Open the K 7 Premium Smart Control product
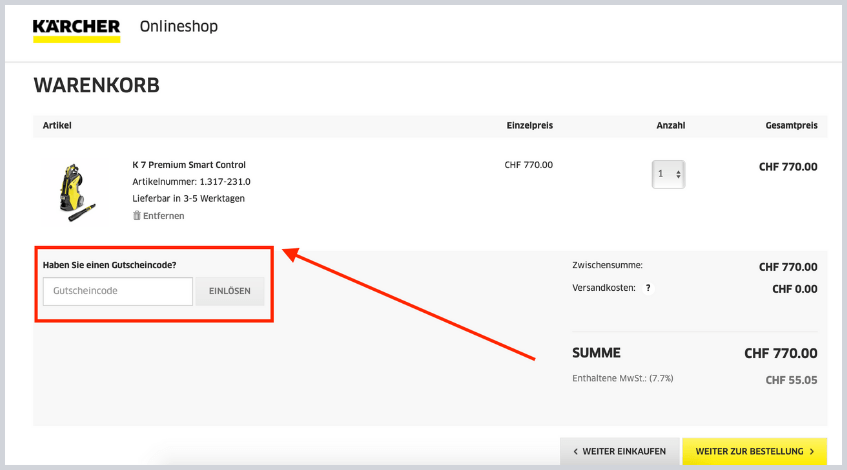847x470 pixels. 188,165
